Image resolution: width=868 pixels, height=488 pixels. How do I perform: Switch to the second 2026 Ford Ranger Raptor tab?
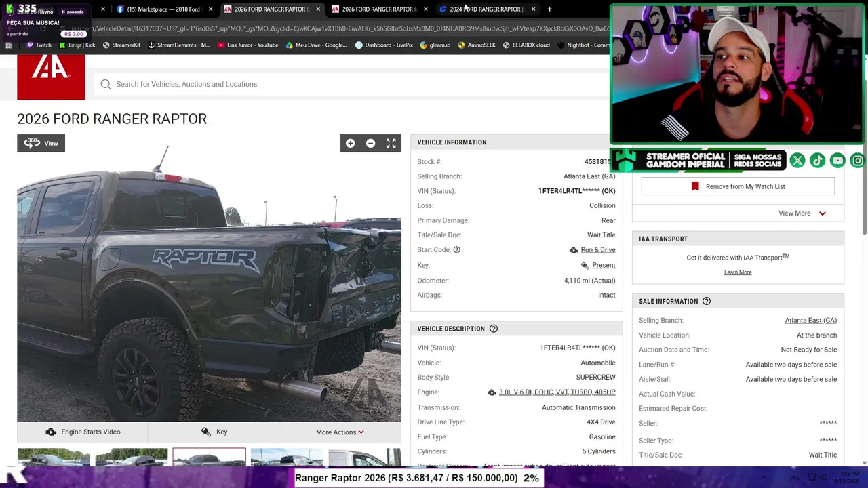coord(378,9)
